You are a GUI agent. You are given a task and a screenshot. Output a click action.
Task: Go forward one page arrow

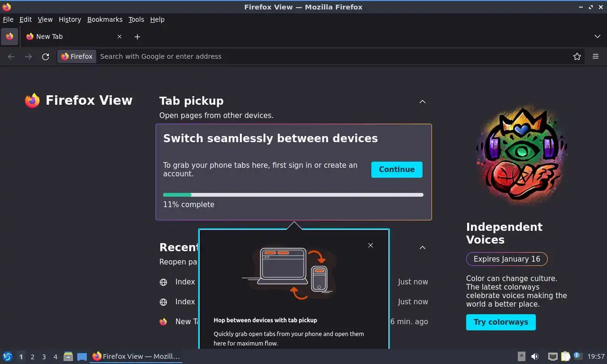28,56
